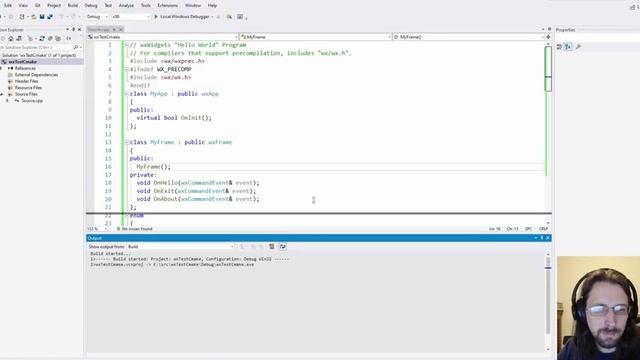
Task: Open the Edit menu
Action: tap(8, 6)
